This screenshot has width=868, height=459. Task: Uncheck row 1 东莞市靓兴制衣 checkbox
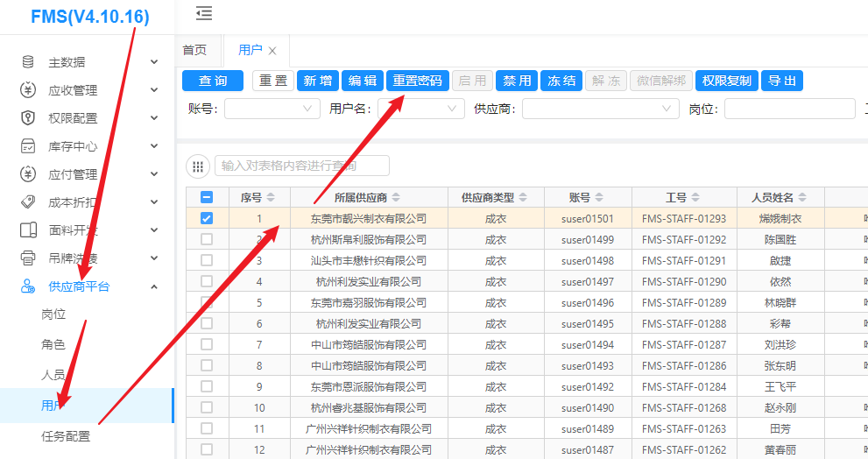point(207,218)
